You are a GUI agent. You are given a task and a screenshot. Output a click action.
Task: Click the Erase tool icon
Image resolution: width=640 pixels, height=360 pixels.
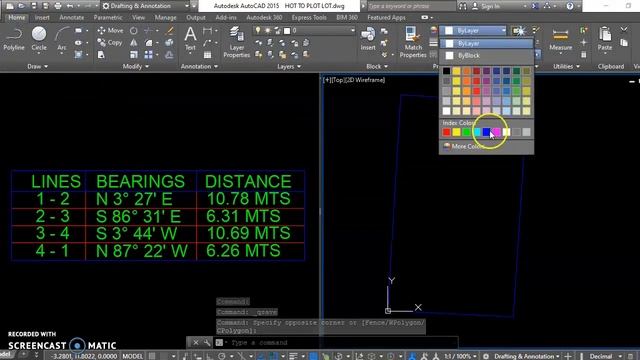tap(170, 31)
